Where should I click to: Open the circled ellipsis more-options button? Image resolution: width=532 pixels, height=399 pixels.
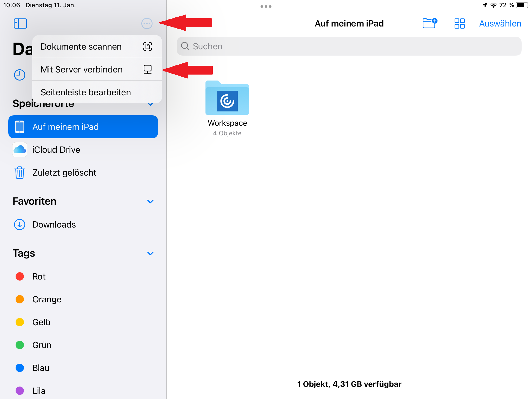point(147,23)
